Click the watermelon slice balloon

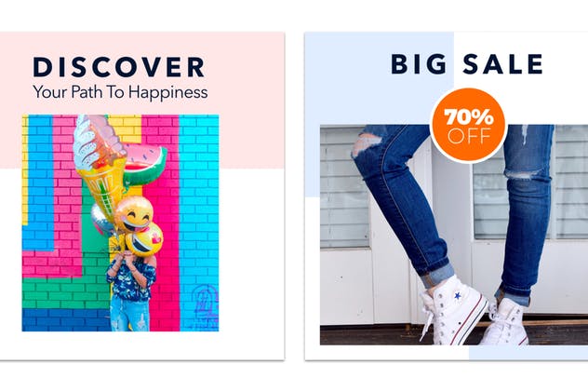145,164
